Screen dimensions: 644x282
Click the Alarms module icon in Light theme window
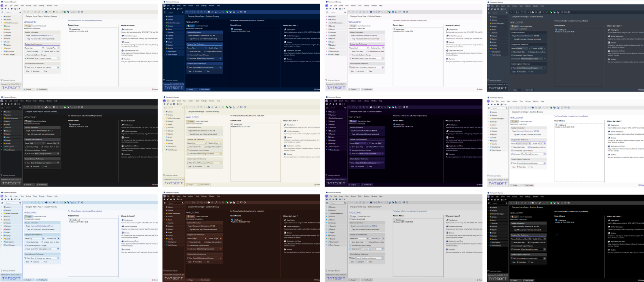(x=4, y=29)
